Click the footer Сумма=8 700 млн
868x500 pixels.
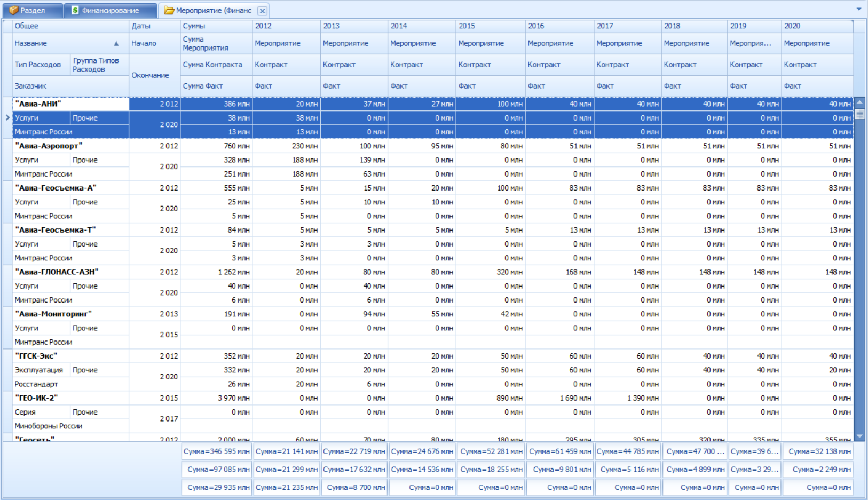(354, 488)
